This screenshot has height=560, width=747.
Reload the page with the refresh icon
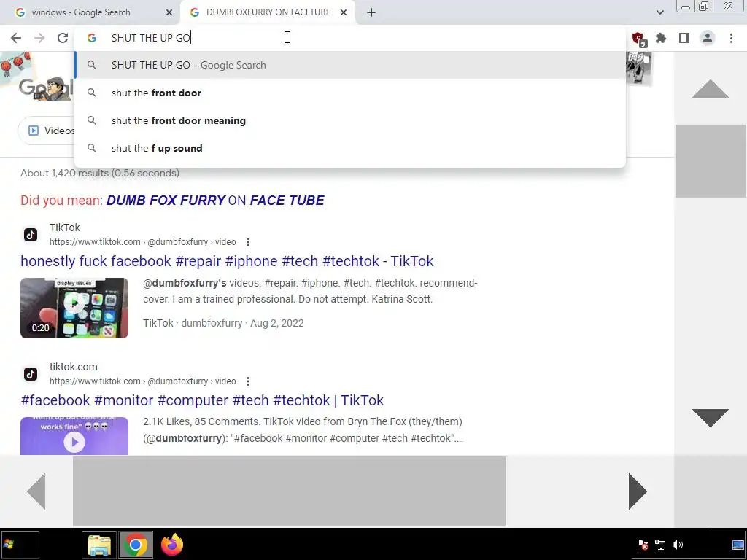tap(63, 38)
